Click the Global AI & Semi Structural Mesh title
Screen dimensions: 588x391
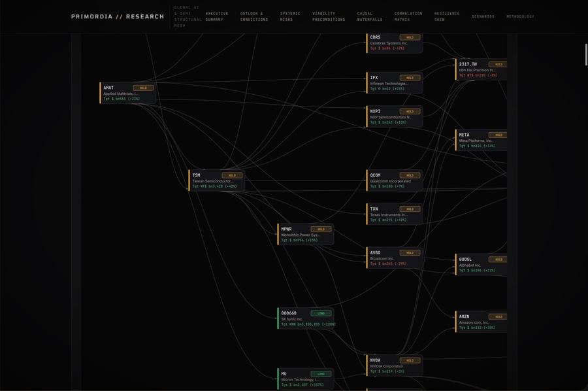(x=188, y=16)
